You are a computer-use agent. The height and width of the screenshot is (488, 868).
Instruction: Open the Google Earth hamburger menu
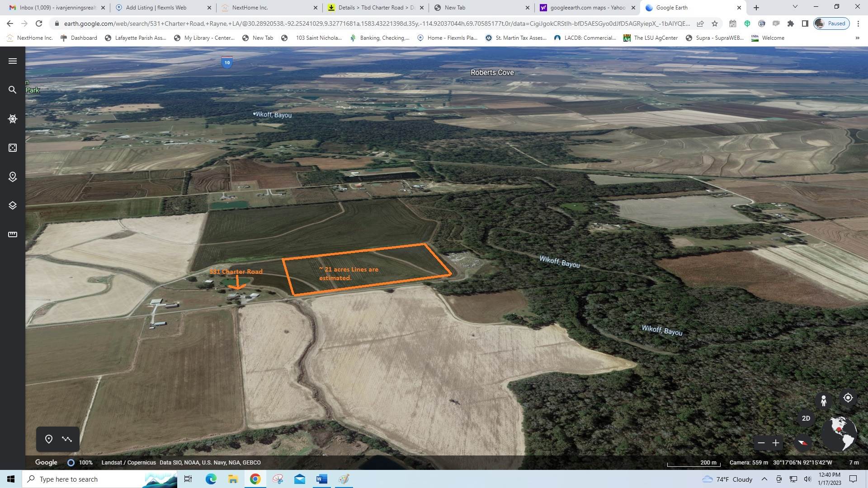pos(13,61)
